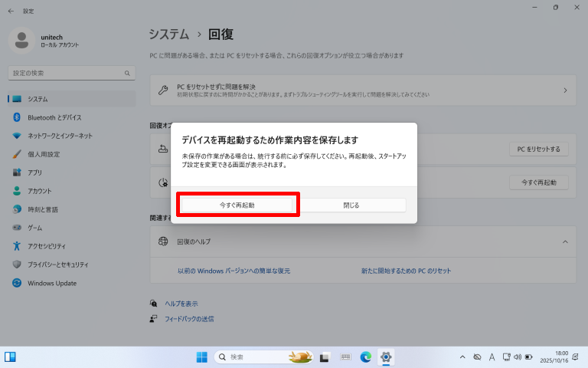Viewport: 588px width, 368px height.
Task: Click the PC をリセットする button
Action: [538, 149]
